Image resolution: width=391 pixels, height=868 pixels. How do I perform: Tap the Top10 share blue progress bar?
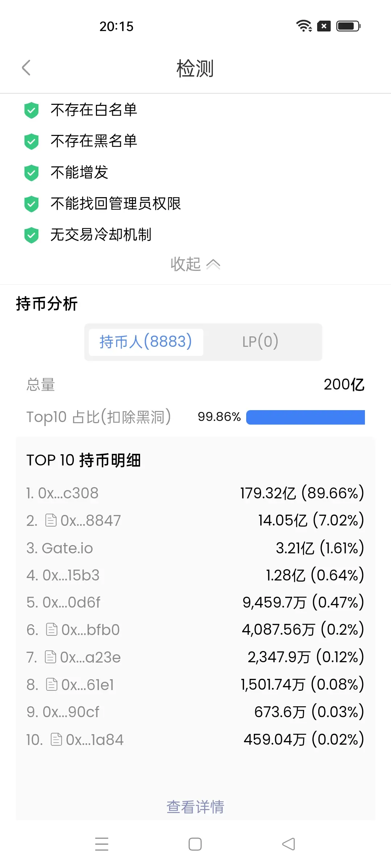click(306, 417)
